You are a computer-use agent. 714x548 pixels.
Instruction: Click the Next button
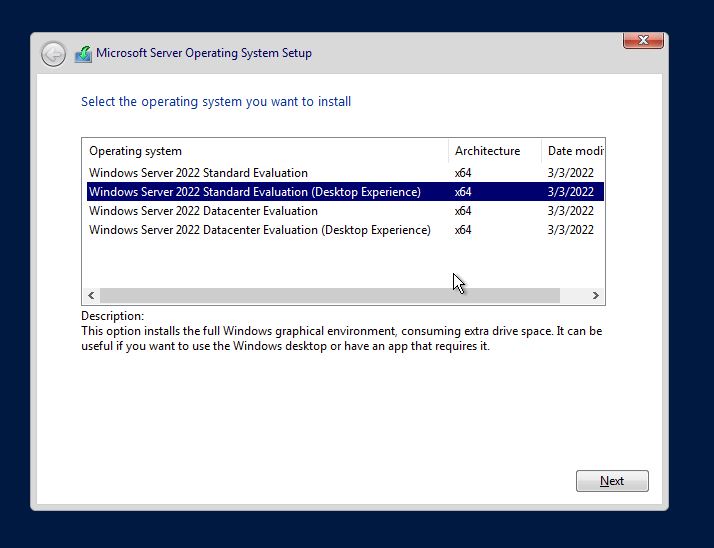click(x=612, y=481)
